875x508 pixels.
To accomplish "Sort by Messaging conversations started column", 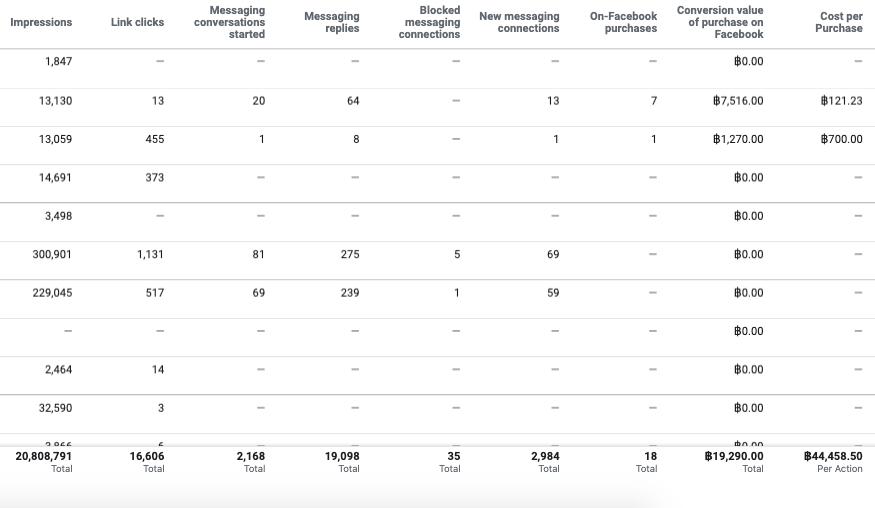I will (230, 22).
